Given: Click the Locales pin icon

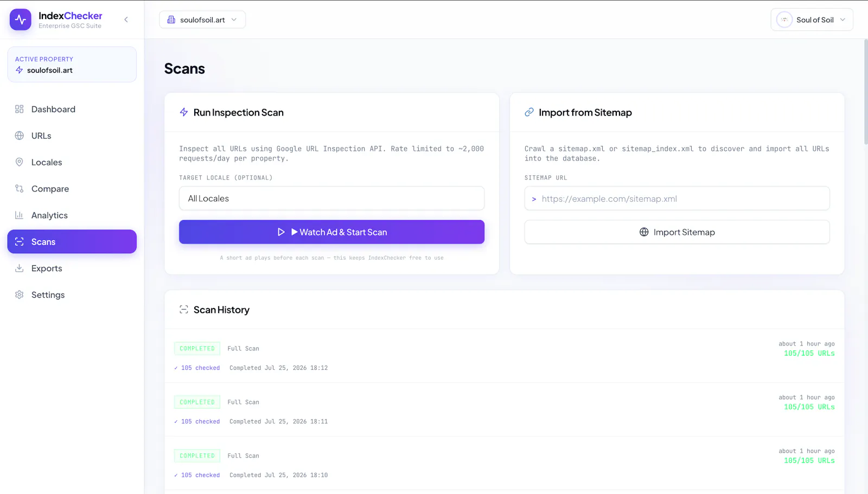Looking at the screenshot, I should [x=20, y=162].
